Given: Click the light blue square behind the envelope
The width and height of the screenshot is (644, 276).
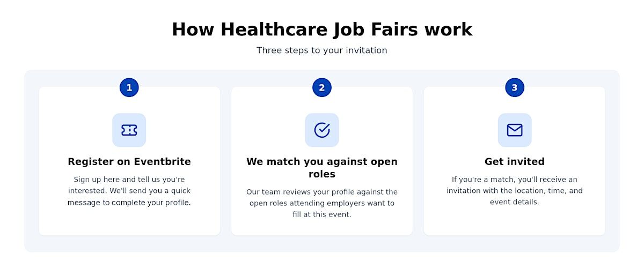Looking at the screenshot, I should click(515, 130).
